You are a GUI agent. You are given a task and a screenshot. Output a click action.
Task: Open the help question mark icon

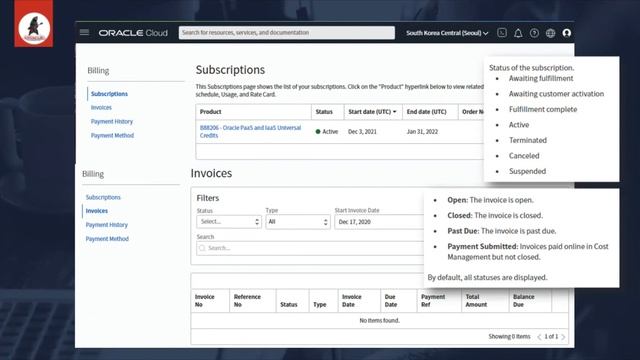[x=534, y=33]
